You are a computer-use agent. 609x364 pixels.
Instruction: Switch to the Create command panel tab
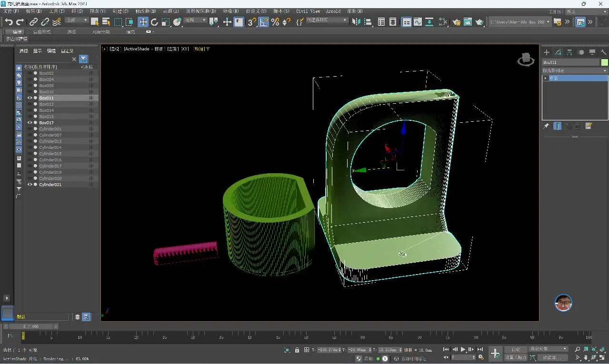pyautogui.click(x=547, y=52)
